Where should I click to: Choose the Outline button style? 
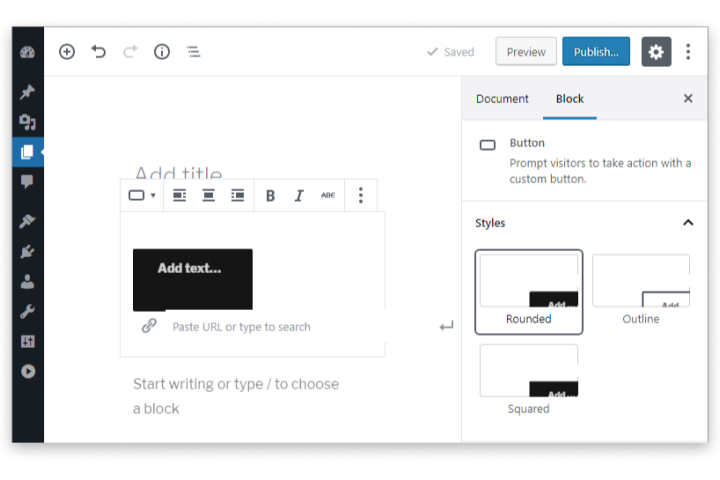pos(641,289)
